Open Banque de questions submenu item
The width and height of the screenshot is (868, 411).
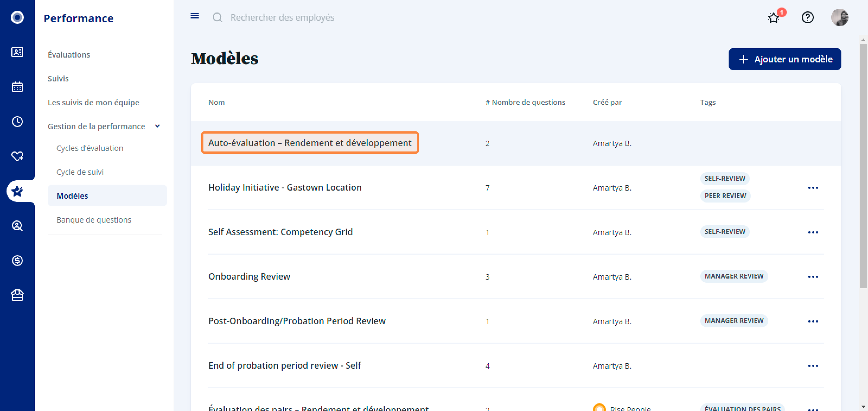pyautogui.click(x=94, y=220)
